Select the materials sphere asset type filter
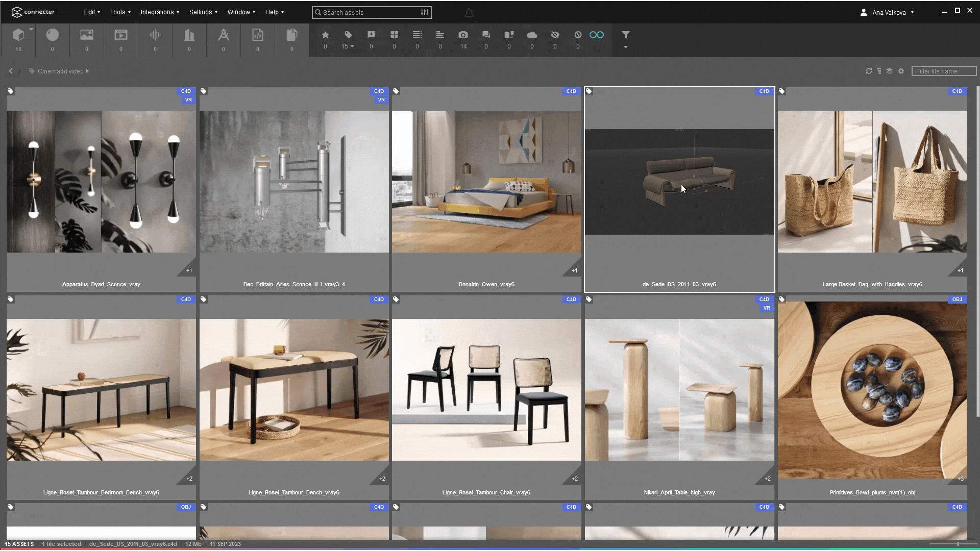 pos(53,35)
